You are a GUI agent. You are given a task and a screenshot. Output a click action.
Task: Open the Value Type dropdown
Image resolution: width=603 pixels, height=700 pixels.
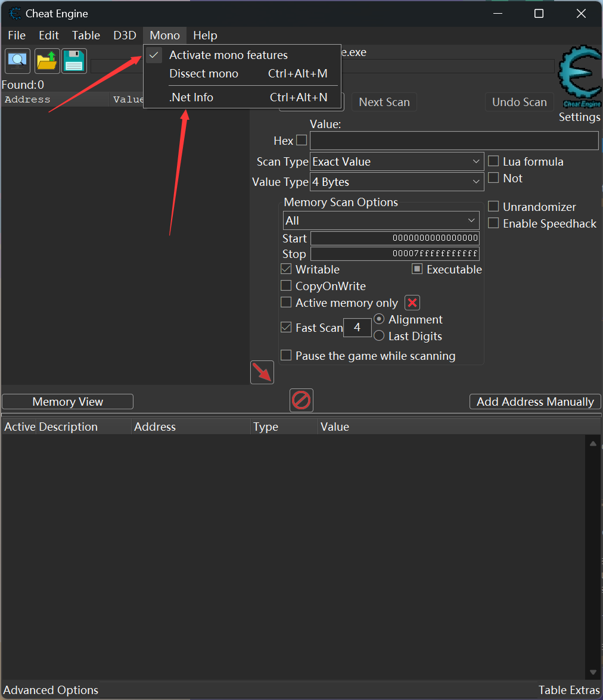point(397,182)
